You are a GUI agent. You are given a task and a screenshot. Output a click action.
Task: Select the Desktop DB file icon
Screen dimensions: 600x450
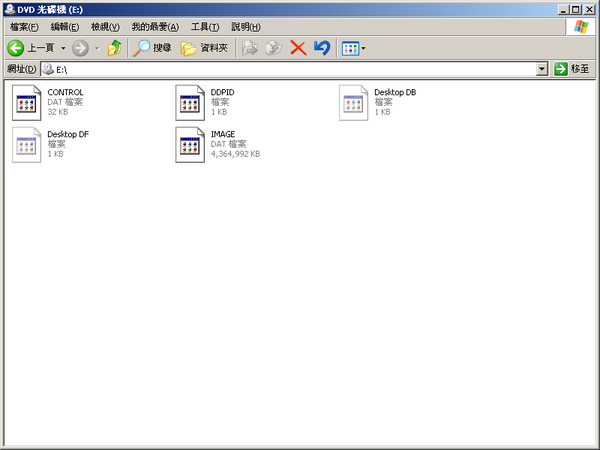click(x=353, y=103)
